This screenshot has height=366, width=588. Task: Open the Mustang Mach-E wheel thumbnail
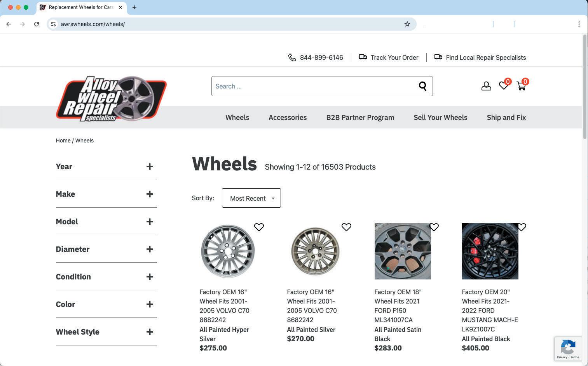(490, 251)
